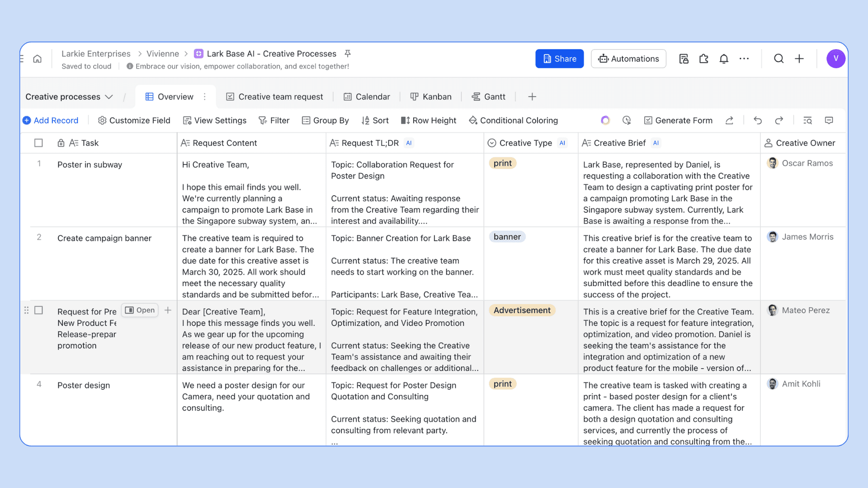Screen dimensions: 868x488
Task: Open View Settings
Action: pyautogui.click(x=215, y=120)
